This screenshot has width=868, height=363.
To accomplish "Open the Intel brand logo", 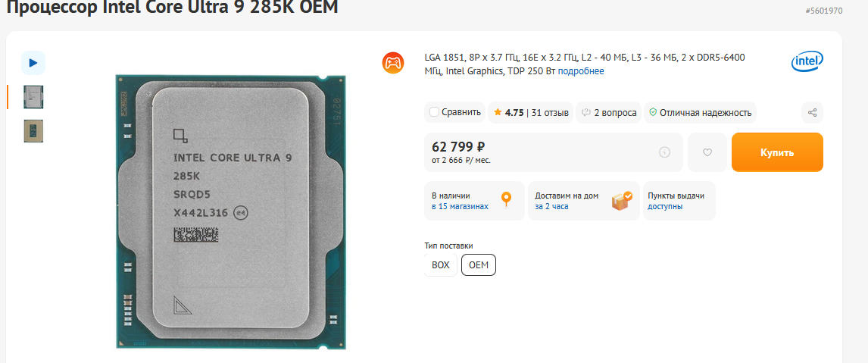I will (x=807, y=61).
